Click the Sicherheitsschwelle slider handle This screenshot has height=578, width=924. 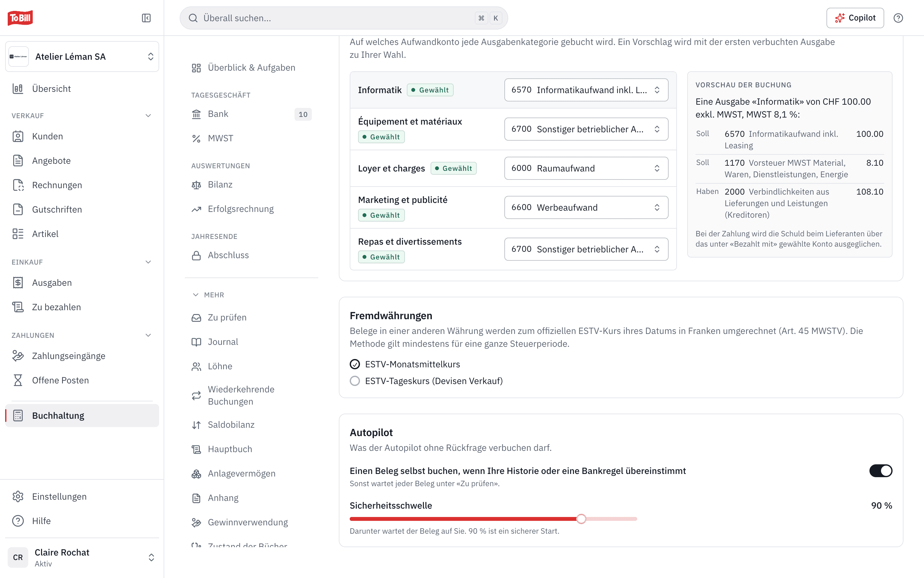point(581,519)
